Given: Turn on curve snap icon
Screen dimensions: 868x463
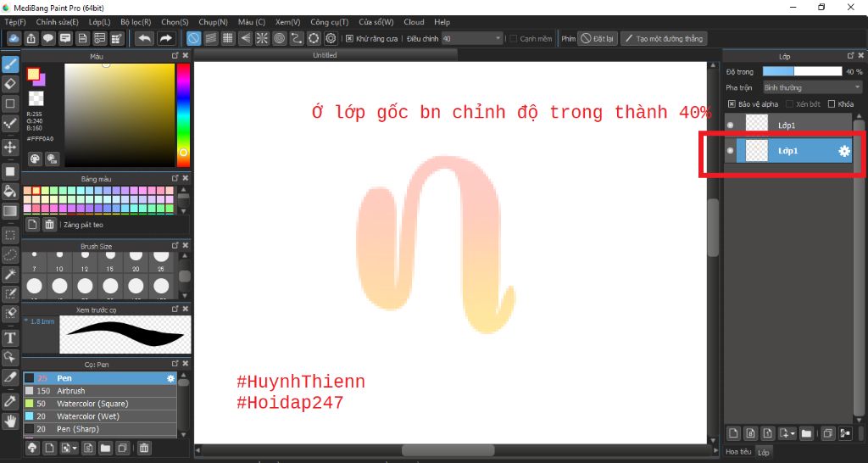Looking at the screenshot, I should pos(297,38).
